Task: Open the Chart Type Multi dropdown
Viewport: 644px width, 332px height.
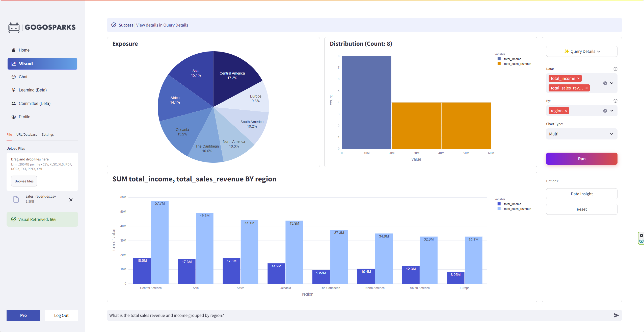Action: [x=582, y=134]
